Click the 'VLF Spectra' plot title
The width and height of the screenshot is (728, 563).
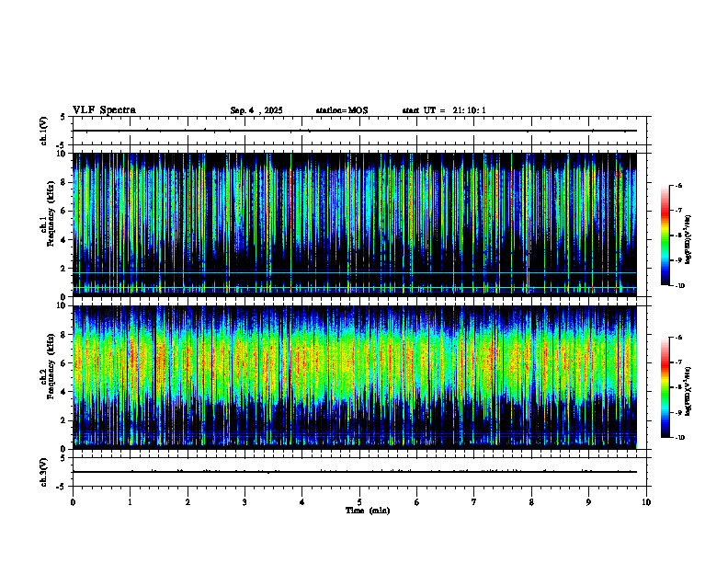pyautogui.click(x=104, y=110)
